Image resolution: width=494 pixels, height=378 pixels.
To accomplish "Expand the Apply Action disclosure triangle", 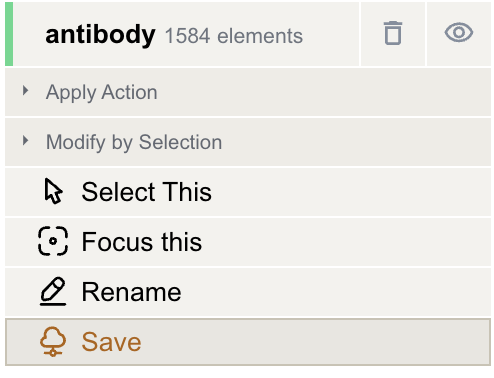I will coord(25,91).
